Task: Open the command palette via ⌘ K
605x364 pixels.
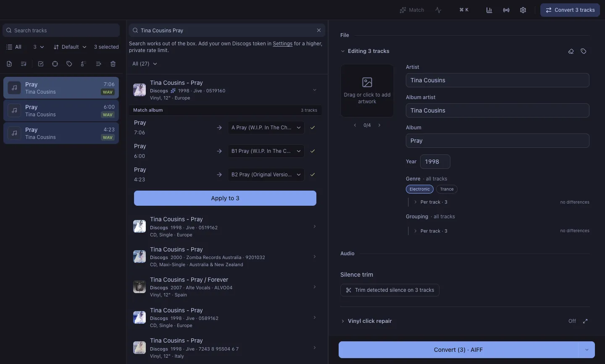Action: 464,10
